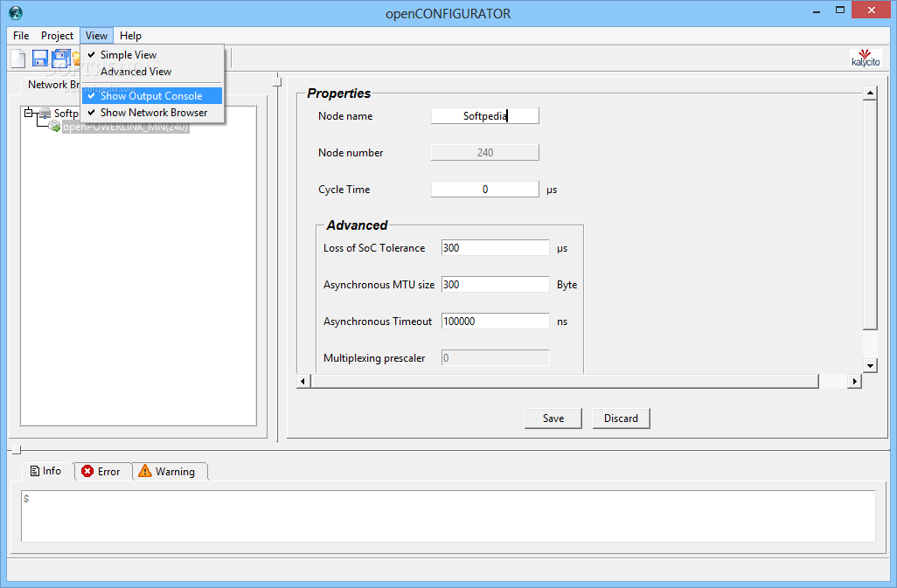Image resolution: width=897 pixels, height=588 pixels.
Task: Click the properties scroll down arrow
Action: [870, 366]
